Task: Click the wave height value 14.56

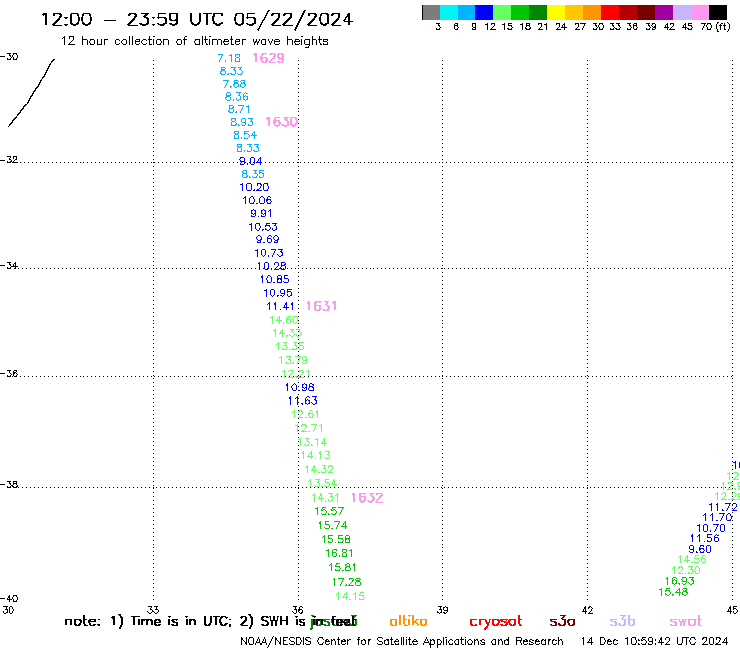Action: point(692,559)
